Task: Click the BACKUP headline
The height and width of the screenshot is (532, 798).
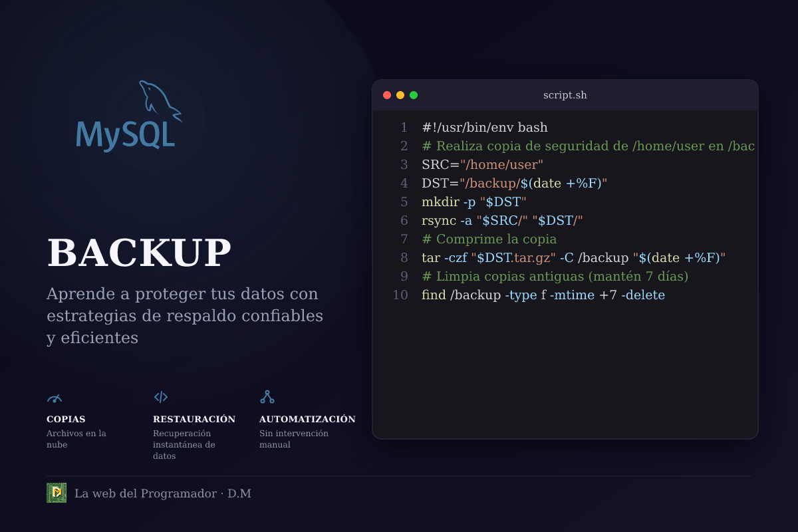Action: coord(139,253)
